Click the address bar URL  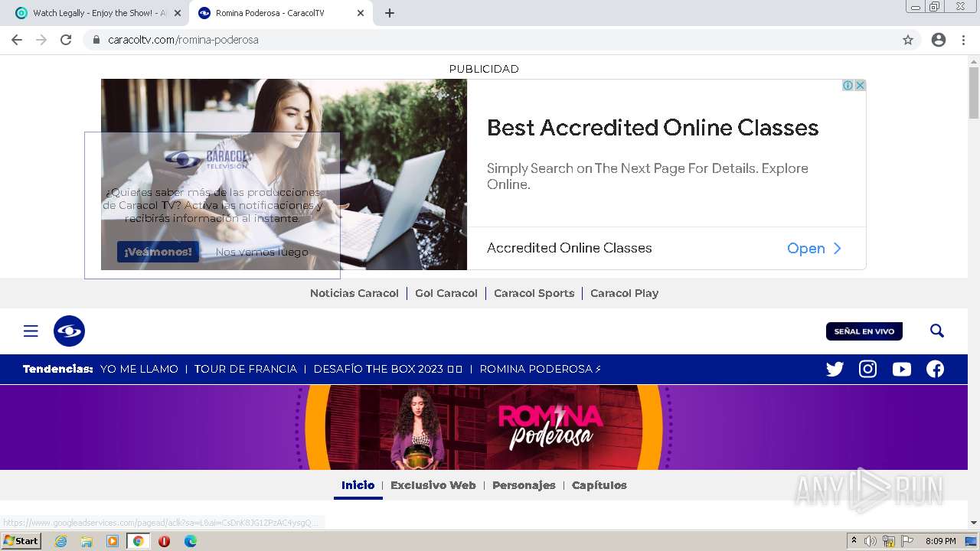(183, 40)
